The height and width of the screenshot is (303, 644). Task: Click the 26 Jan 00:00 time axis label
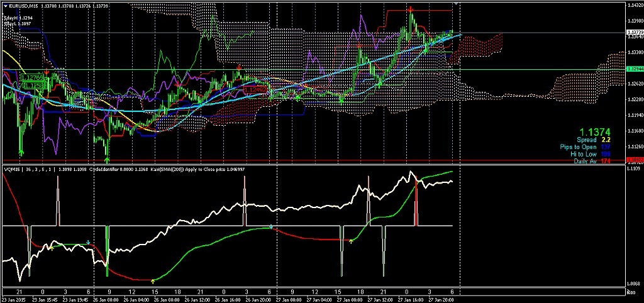(x=106, y=299)
